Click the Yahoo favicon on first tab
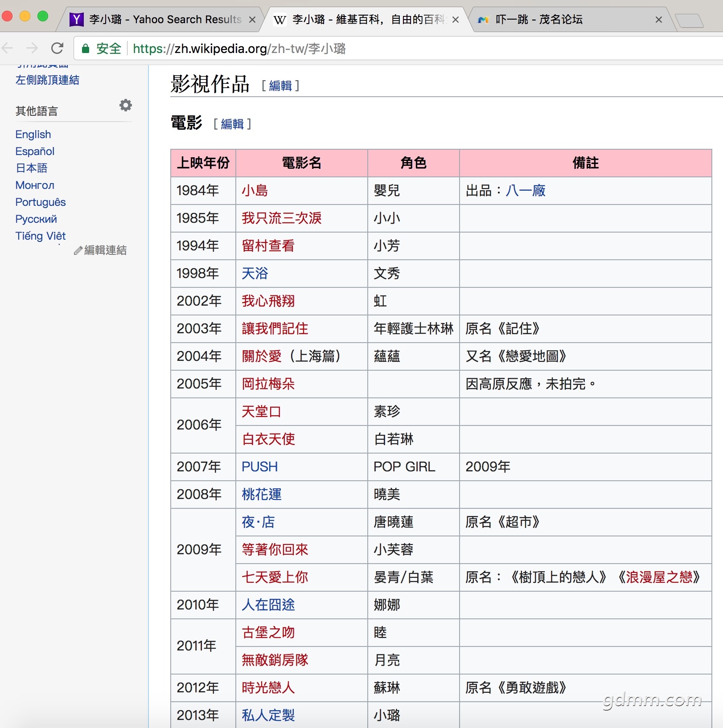 click(x=77, y=19)
